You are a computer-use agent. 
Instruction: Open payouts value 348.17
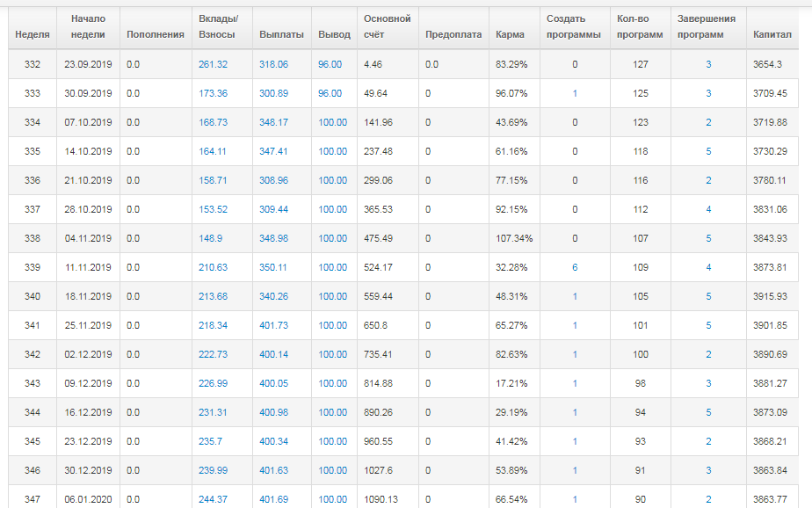click(x=273, y=122)
